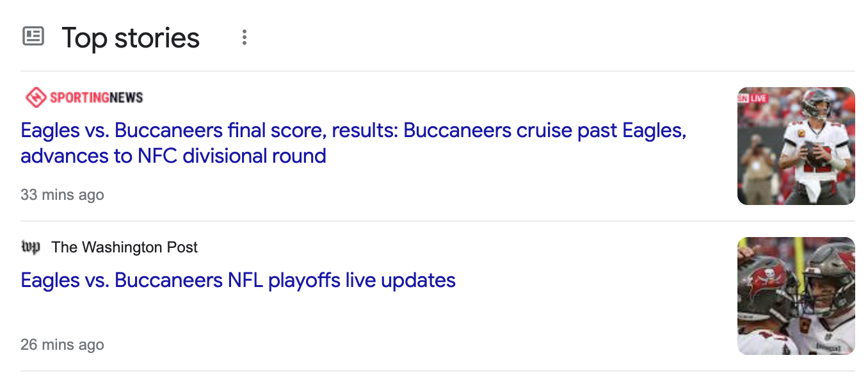The image size is (868, 378).
Task: Click the Top stories newspaper icon
Action: tap(33, 37)
